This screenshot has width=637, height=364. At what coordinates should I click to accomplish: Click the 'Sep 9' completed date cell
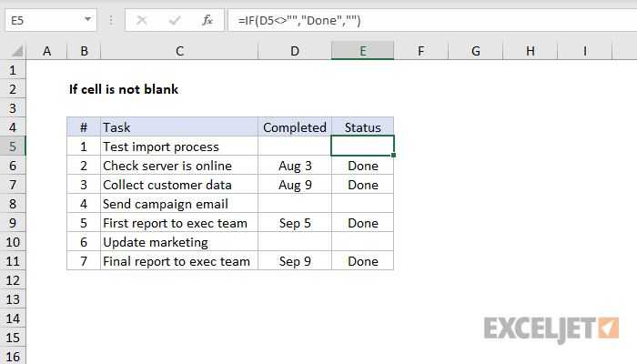pyautogui.click(x=295, y=261)
